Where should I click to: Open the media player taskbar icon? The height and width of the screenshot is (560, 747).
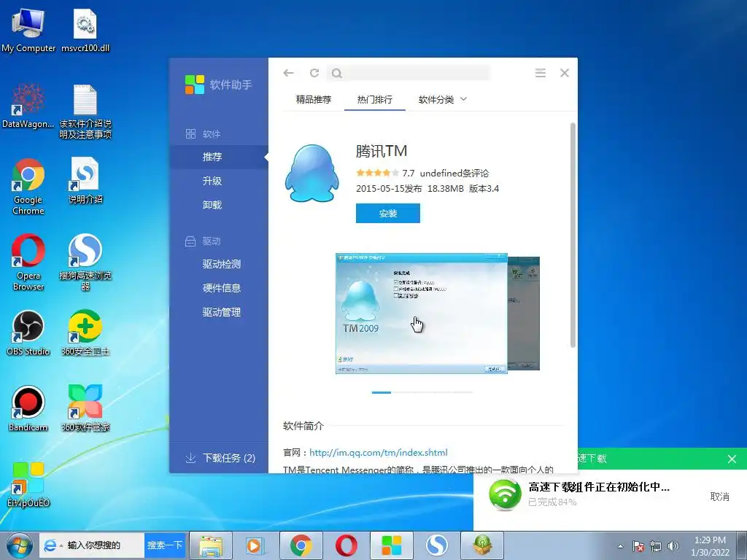pyautogui.click(x=255, y=545)
